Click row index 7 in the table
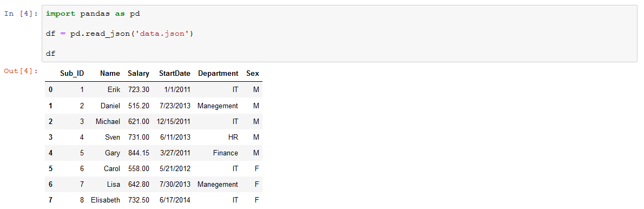 50,200
